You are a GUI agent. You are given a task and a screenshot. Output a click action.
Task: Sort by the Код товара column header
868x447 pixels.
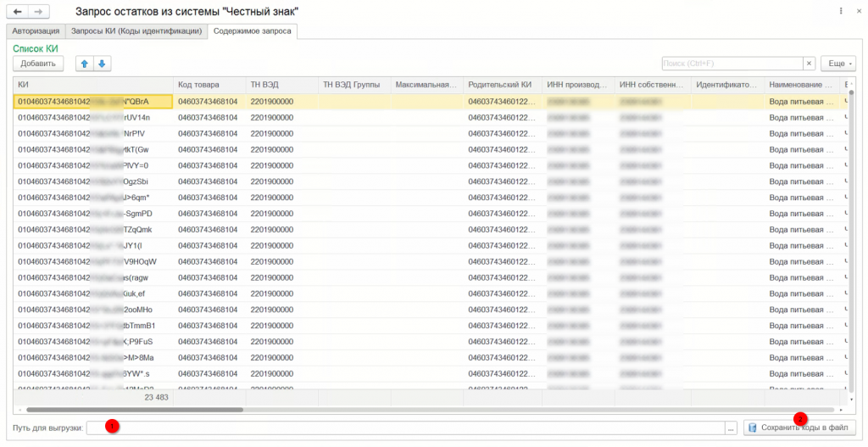pyautogui.click(x=209, y=85)
